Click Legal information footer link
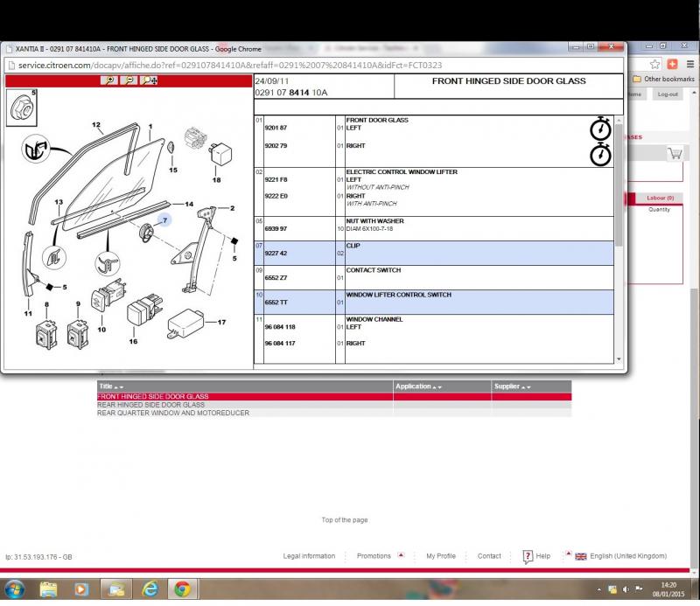Viewport: 700px width, 606px height. pyautogui.click(x=309, y=556)
